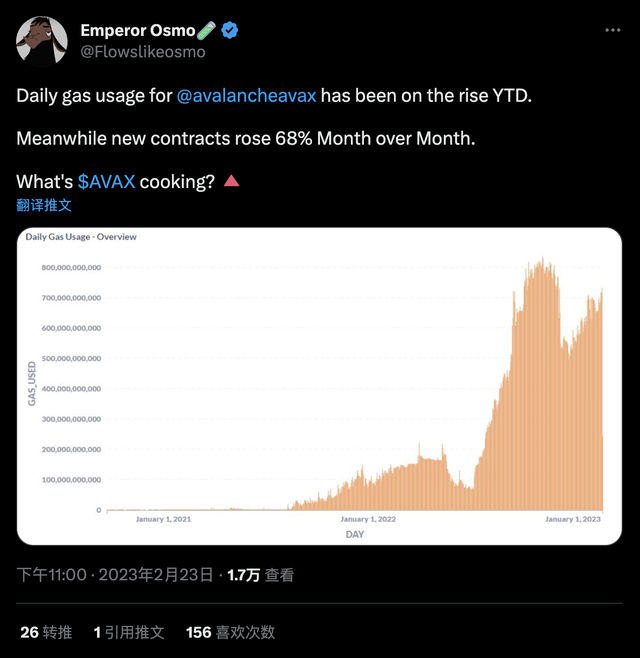Open the 1 引用推文 quote tweets
The width and height of the screenshot is (640, 658).
[x=129, y=632]
